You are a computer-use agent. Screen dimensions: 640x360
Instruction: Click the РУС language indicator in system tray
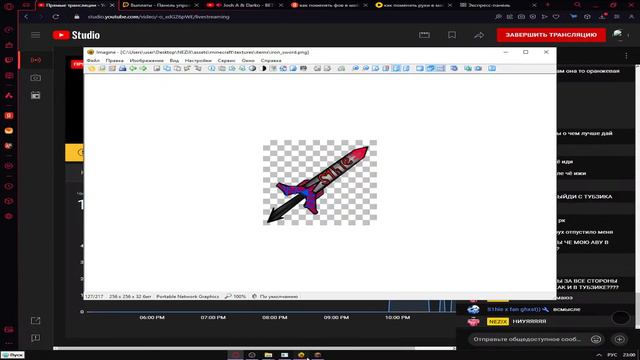612,355
